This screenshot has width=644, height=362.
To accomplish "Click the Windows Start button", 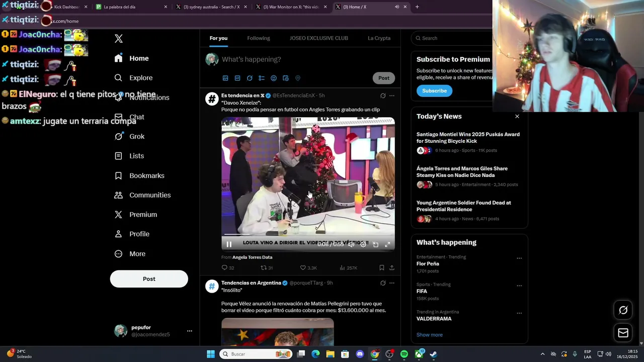I will [x=211, y=354].
